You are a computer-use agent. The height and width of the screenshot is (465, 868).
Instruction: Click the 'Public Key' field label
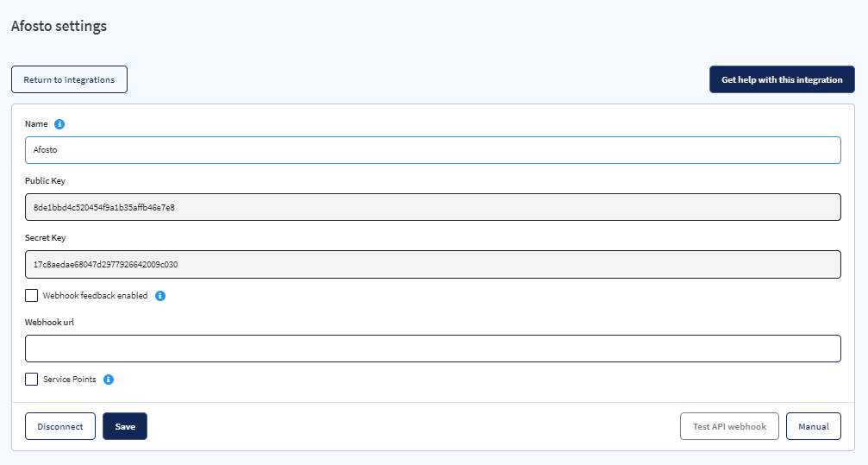[45, 180]
